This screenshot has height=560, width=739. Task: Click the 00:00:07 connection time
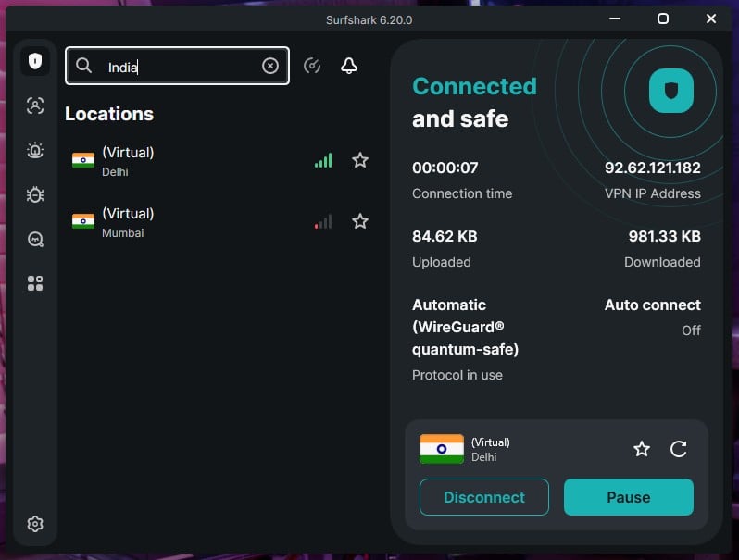pyautogui.click(x=445, y=168)
